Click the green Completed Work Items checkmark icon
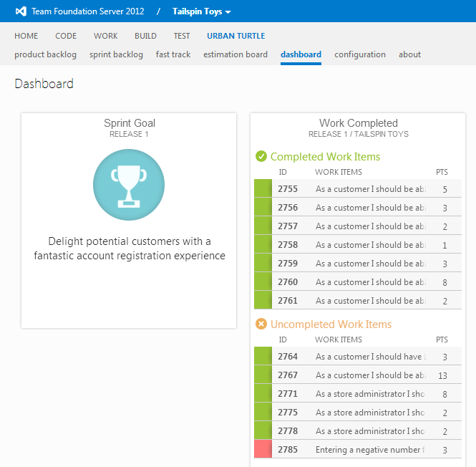 pos(262,156)
